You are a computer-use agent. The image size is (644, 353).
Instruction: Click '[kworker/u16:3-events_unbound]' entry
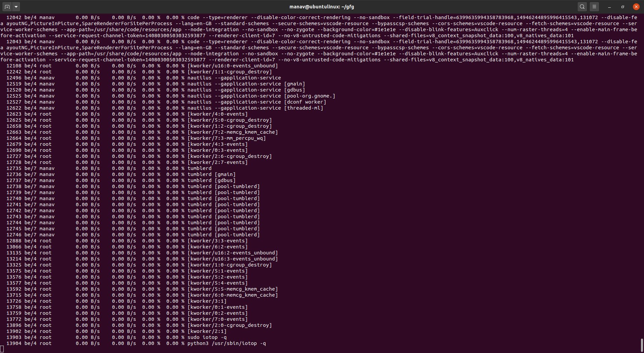(x=233, y=259)
